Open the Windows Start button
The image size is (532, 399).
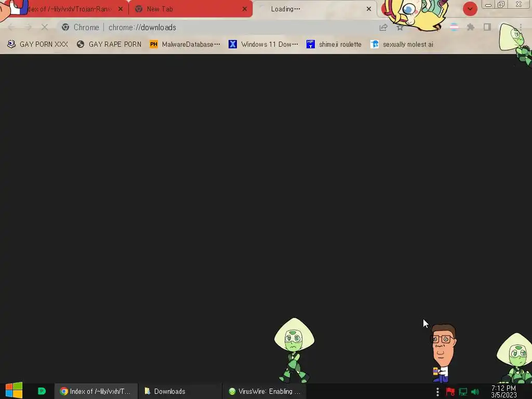pyautogui.click(x=14, y=391)
